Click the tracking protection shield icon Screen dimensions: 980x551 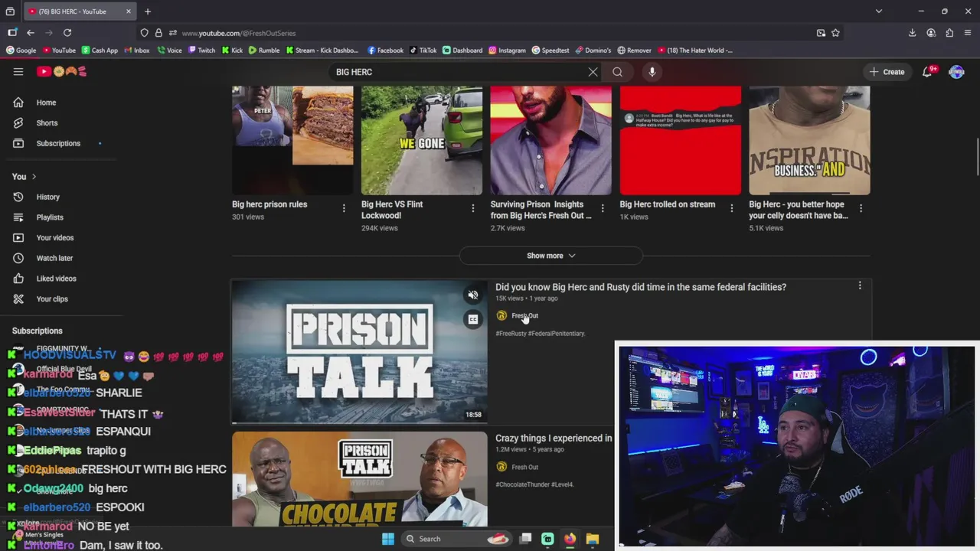(x=144, y=33)
